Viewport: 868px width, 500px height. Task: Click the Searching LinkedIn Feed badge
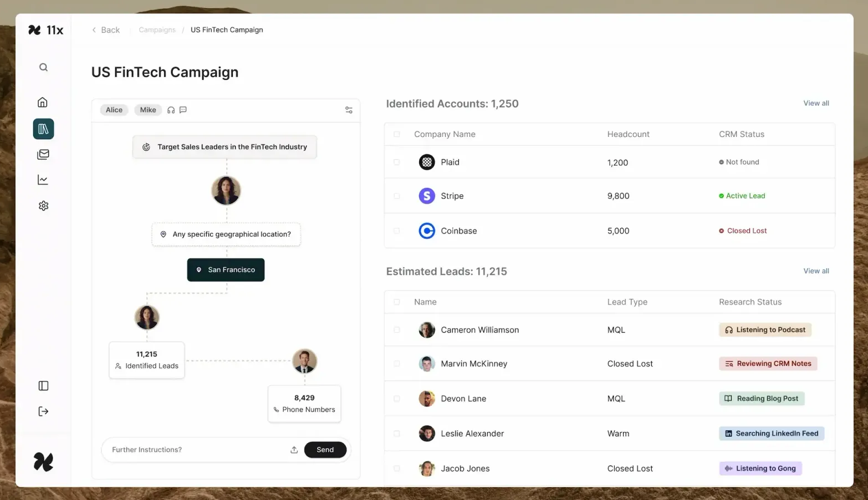pyautogui.click(x=772, y=433)
